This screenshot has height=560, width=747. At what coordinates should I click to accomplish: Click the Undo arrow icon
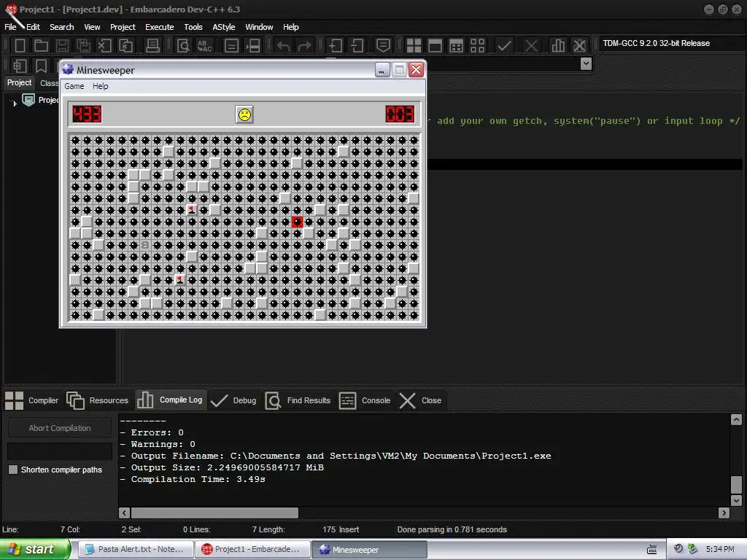[284, 46]
